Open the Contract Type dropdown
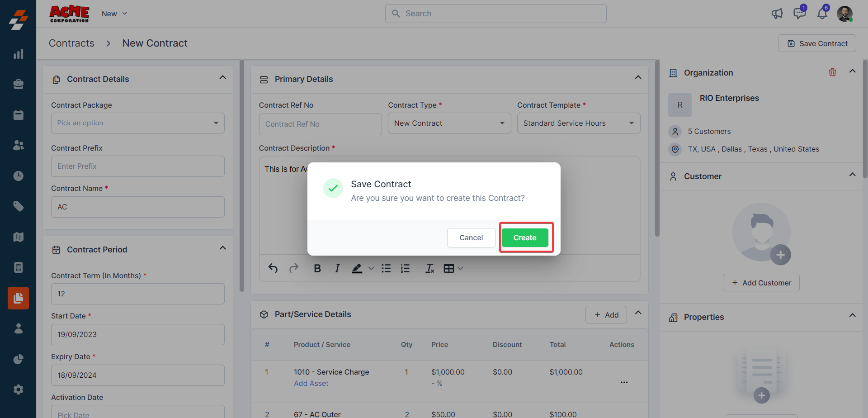This screenshot has height=418, width=868. pyautogui.click(x=449, y=123)
